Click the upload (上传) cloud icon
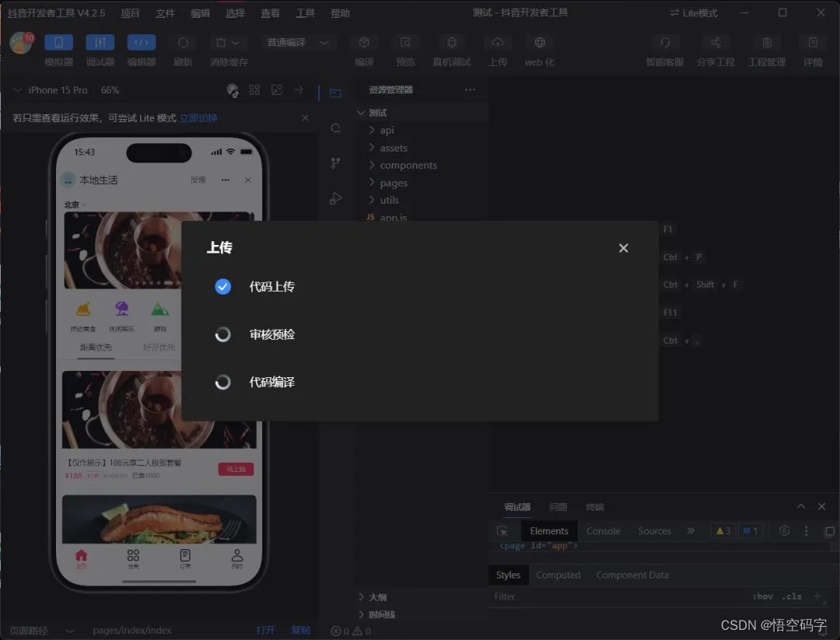The width and height of the screenshot is (840, 640). point(498,42)
